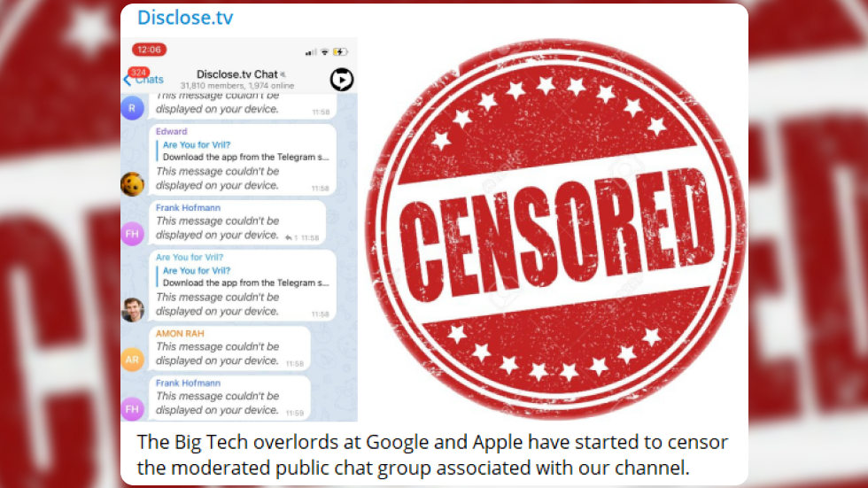Click the bottom FH avatar at 11:59 message
This screenshot has width=868, height=488.
coord(132,409)
